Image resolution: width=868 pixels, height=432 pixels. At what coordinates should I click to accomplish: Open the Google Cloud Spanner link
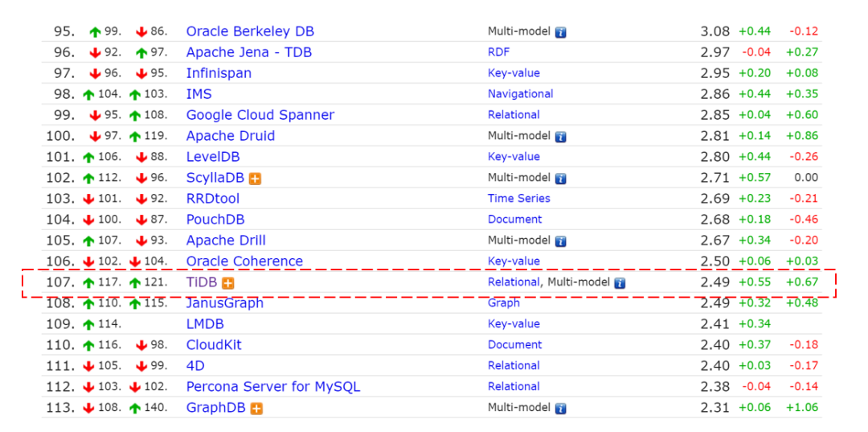click(260, 115)
